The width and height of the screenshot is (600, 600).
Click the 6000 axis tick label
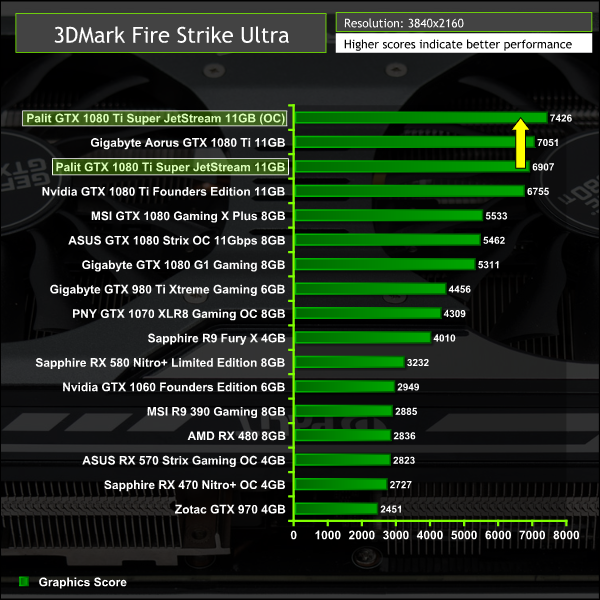498,535
